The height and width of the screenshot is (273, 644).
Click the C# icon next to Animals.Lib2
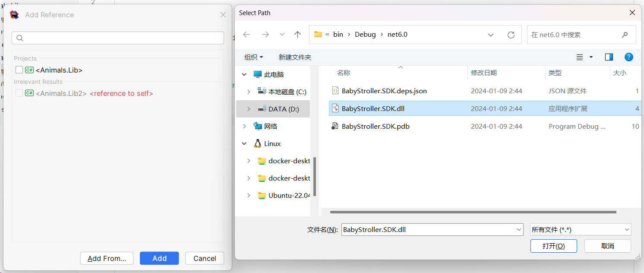[x=29, y=93]
